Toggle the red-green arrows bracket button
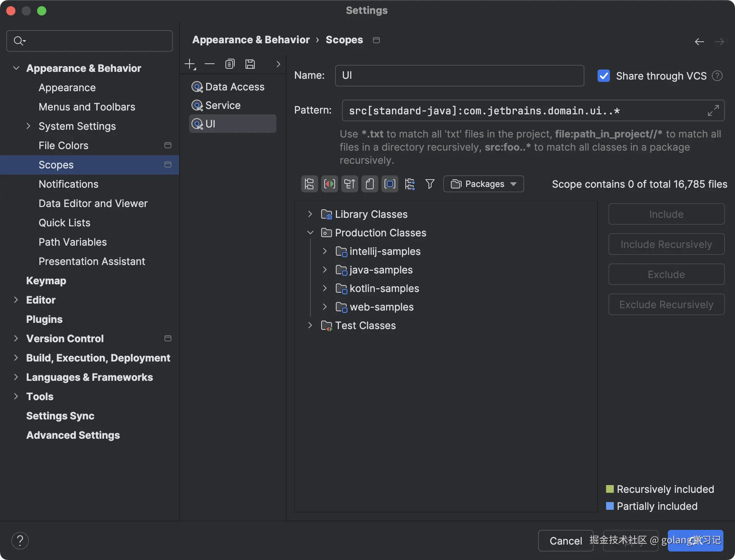The width and height of the screenshot is (735, 560). pyautogui.click(x=329, y=184)
